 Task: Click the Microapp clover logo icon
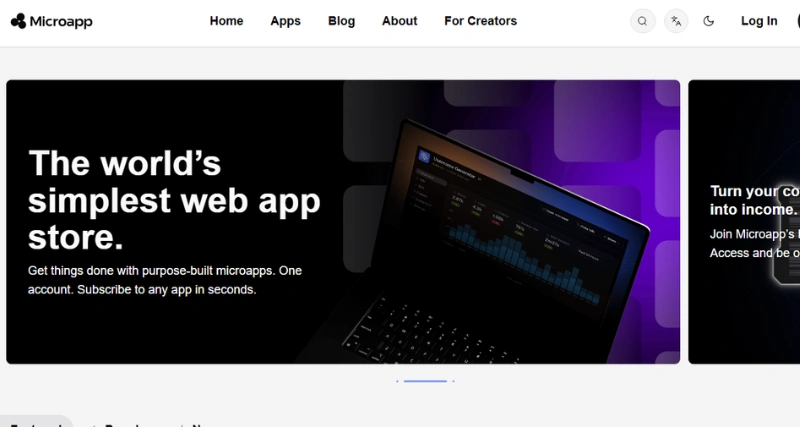click(x=18, y=21)
